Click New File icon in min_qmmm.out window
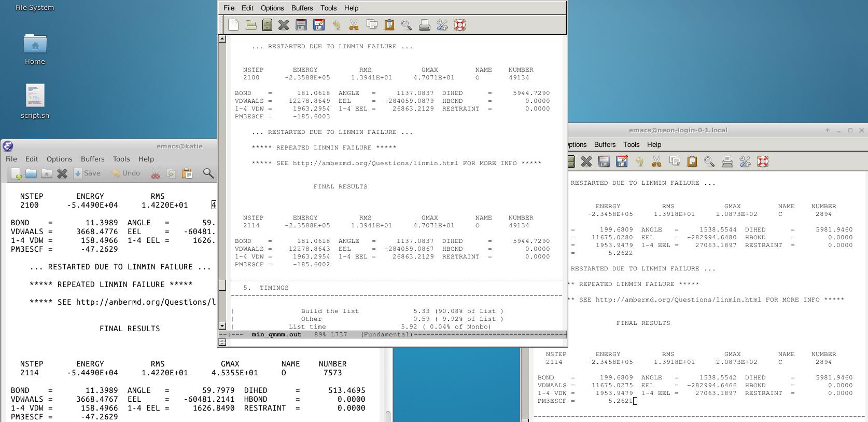868x422 pixels. click(233, 25)
